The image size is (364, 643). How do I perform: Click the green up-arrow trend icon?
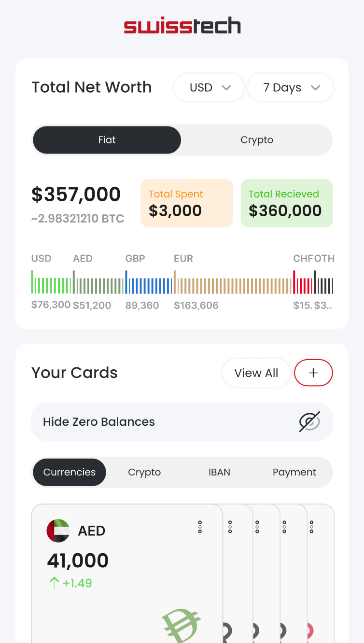point(54,583)
